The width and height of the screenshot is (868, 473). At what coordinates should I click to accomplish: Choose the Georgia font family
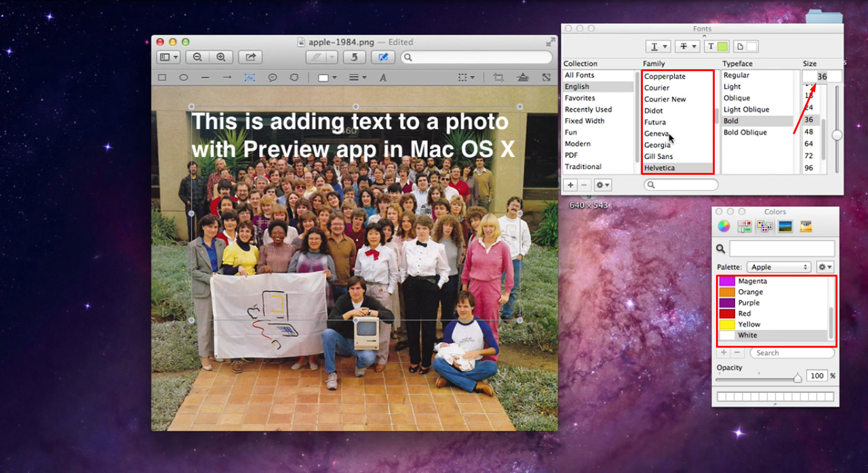pos(657,145)
